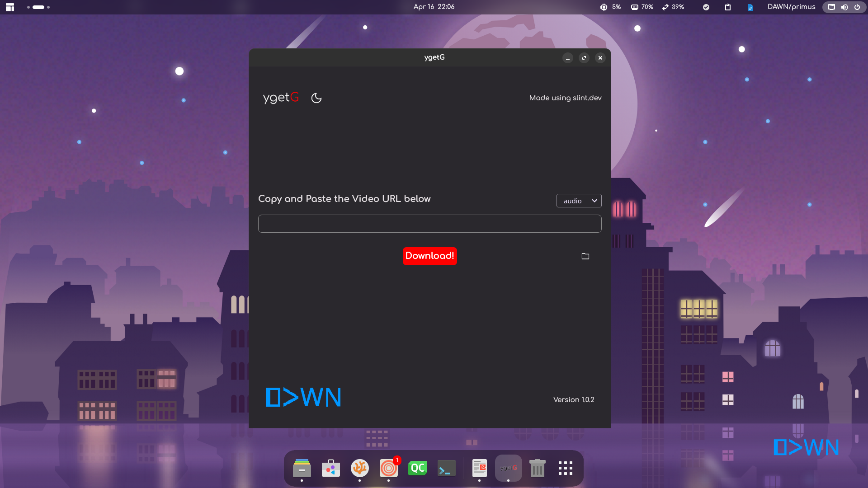This screenshot has height=488, width=868.
Task: Toggle dark mode with the moon icon
Action: [316, 98]
